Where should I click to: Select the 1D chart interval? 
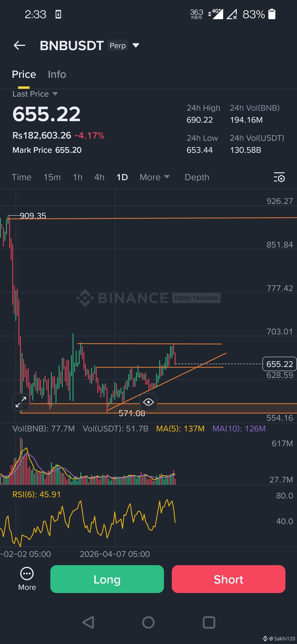coord(122,177)
